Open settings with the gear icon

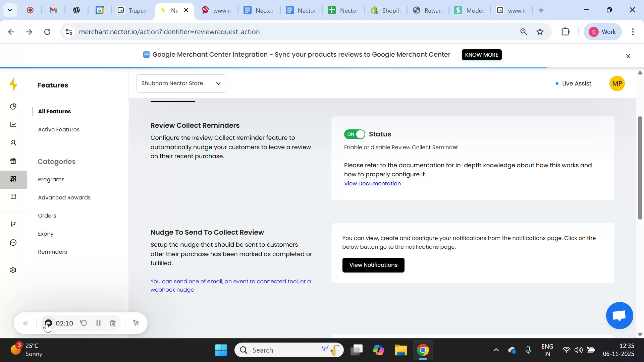13,270
